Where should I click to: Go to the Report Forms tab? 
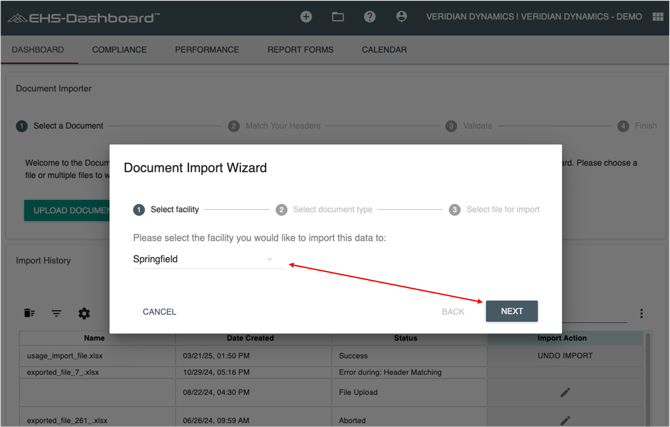pyautogui.click(x=300, y=49)
